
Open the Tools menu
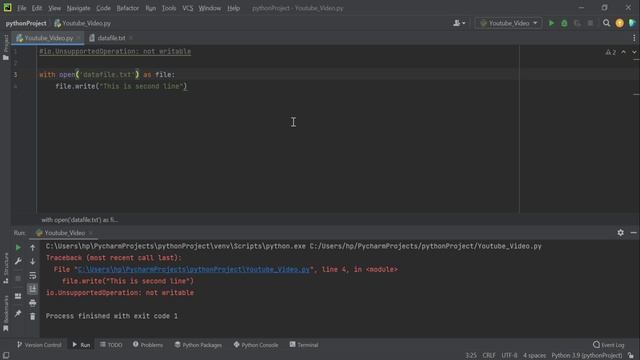tap(169, 8)
